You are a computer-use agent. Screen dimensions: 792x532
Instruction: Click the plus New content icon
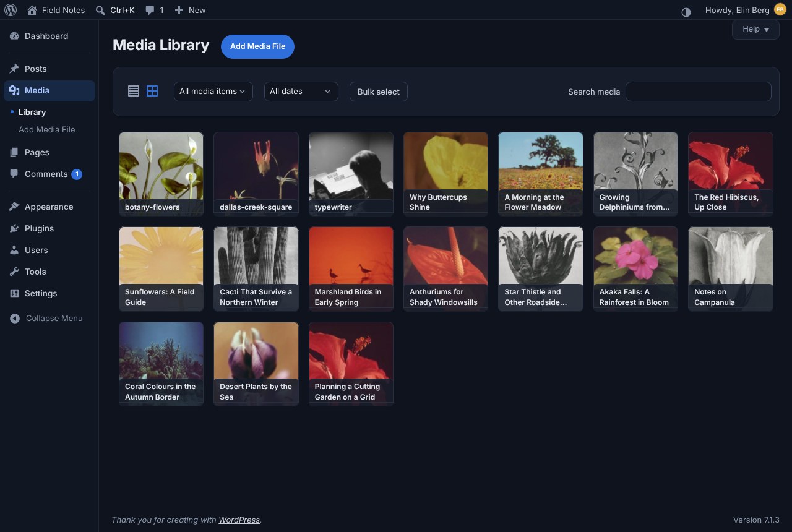179,10
